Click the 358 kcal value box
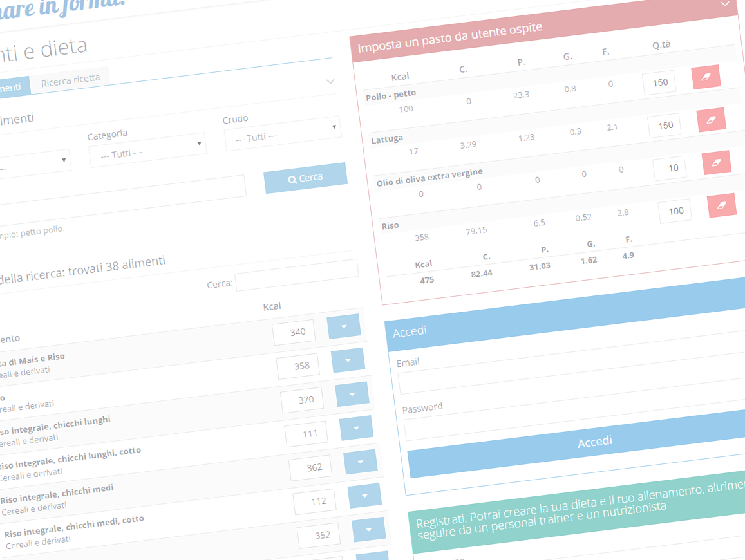 click(x=298, y=366)
